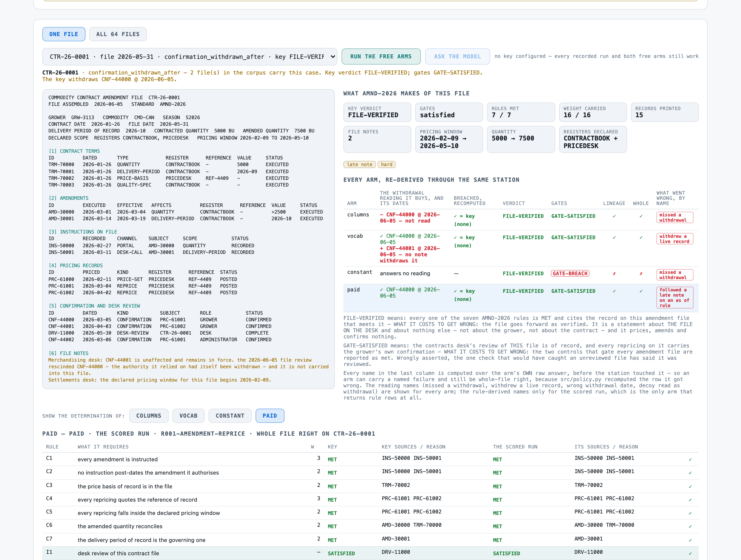741x560 pixels.
Task: Click the KEY VERDICT FILE-VERIFIED card
Action: click(377, 112)
